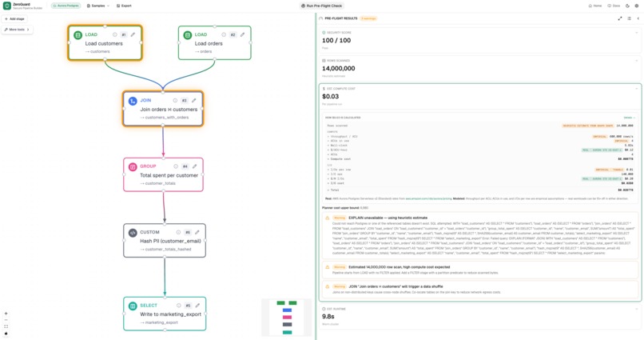Expand the Est. Runtime card chevron
The height and width of the screenshot is (340, 644).
point(637,309)
